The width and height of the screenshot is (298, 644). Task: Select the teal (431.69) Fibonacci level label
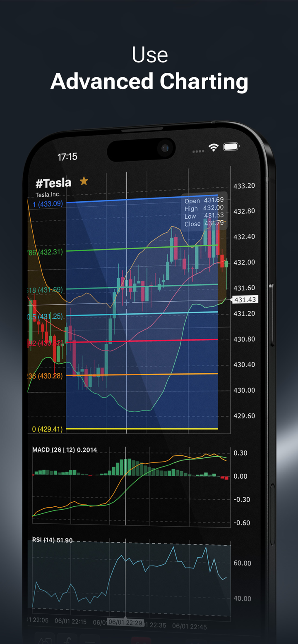click(x=46, y=290)
